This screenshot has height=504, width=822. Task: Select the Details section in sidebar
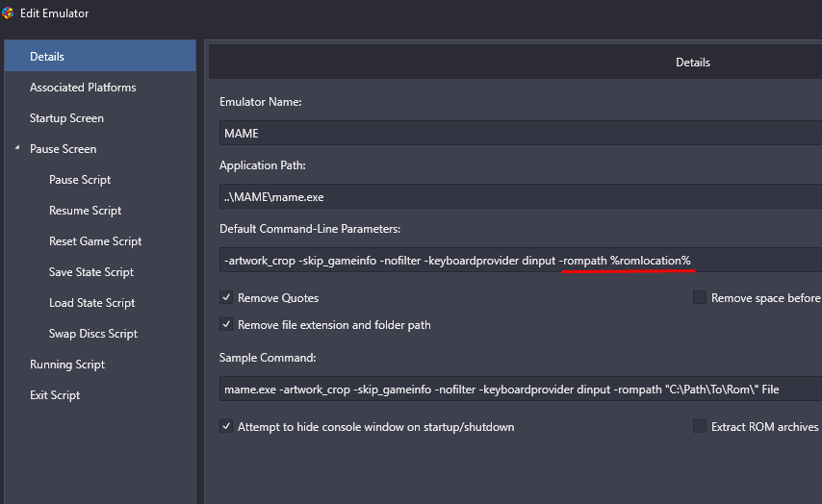tap(100, 56)
